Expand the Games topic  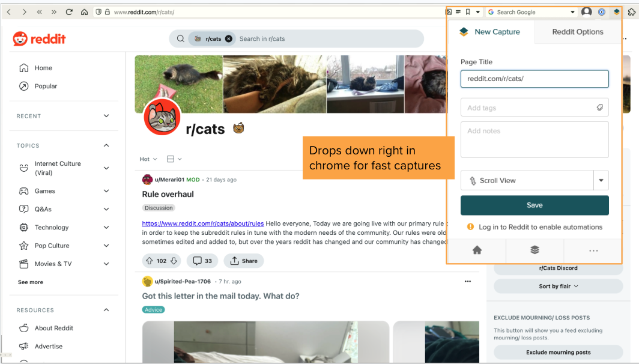point(106,191)
